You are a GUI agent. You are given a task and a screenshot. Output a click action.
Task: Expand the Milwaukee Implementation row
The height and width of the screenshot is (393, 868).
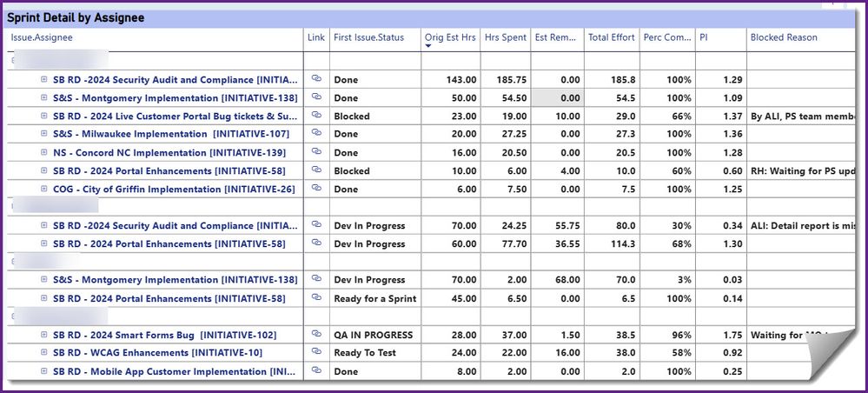(x=44, y=134)
